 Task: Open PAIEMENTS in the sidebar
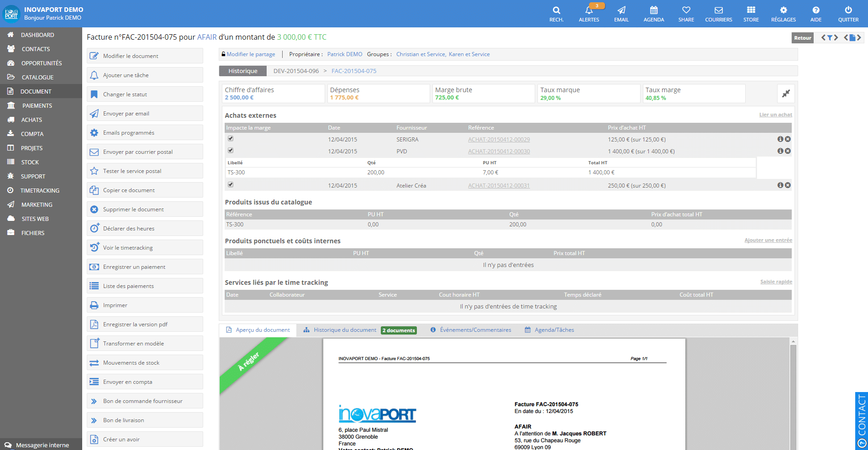point(41,105)
